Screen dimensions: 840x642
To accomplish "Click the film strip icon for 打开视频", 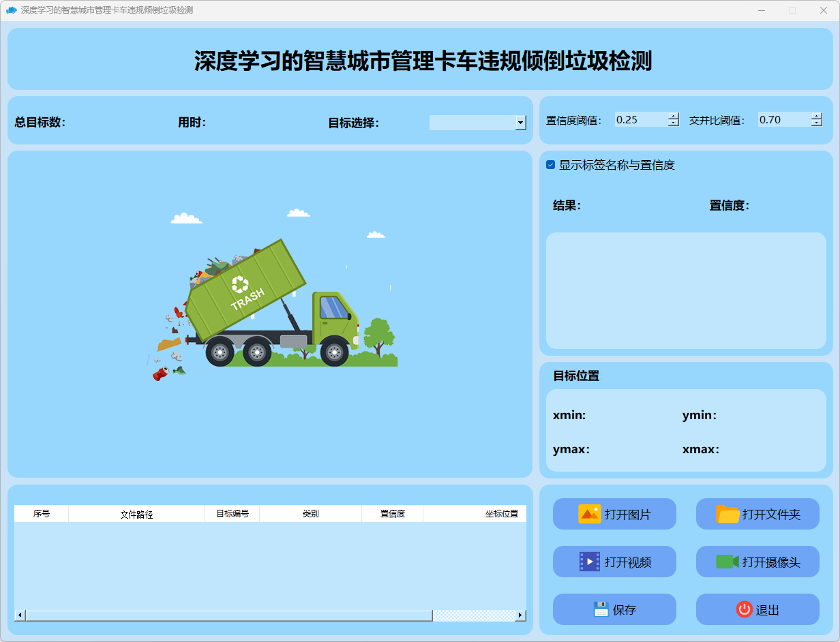I will point(589,562).
